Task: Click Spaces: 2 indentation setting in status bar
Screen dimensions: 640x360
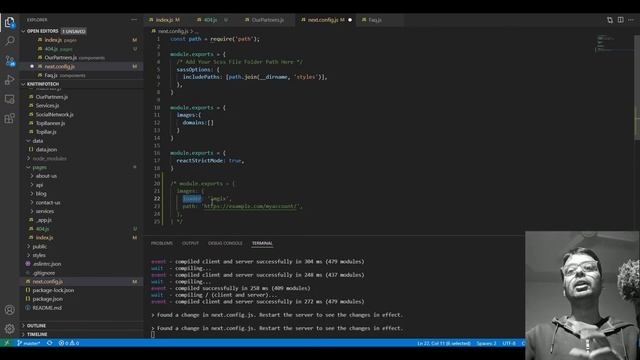Action: (x=487, y=343)
